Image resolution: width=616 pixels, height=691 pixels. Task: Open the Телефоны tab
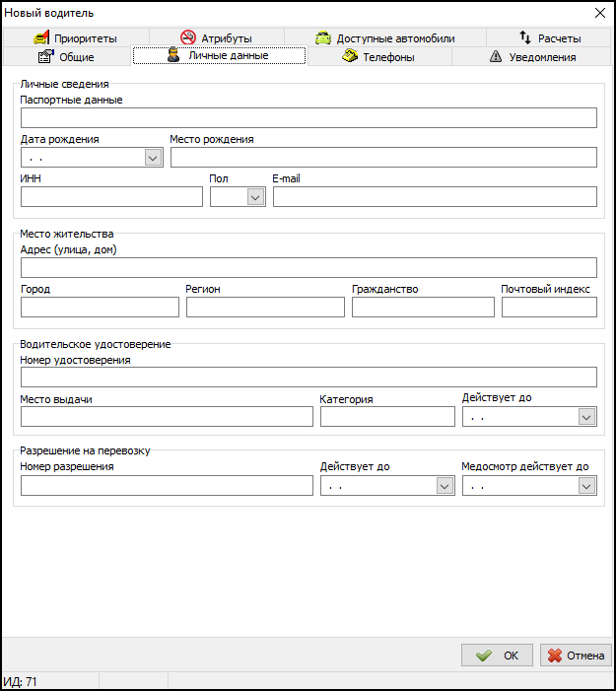click(x=377, y=57)
